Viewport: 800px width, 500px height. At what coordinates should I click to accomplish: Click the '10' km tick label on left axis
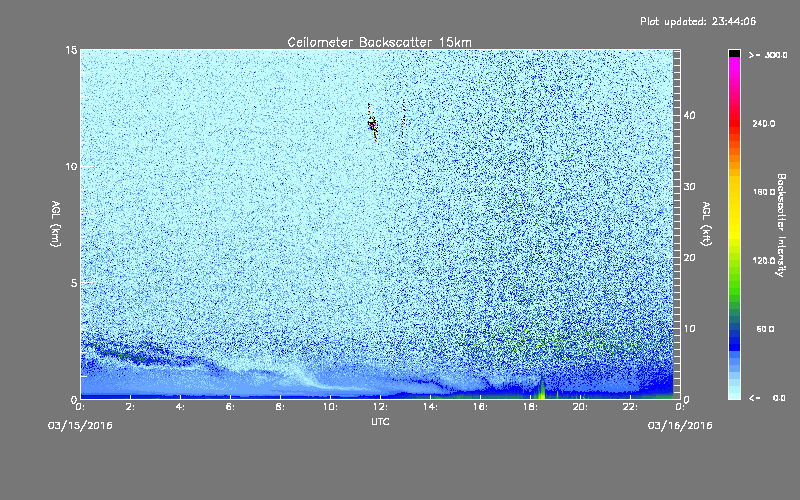click(x=71, y=167)
